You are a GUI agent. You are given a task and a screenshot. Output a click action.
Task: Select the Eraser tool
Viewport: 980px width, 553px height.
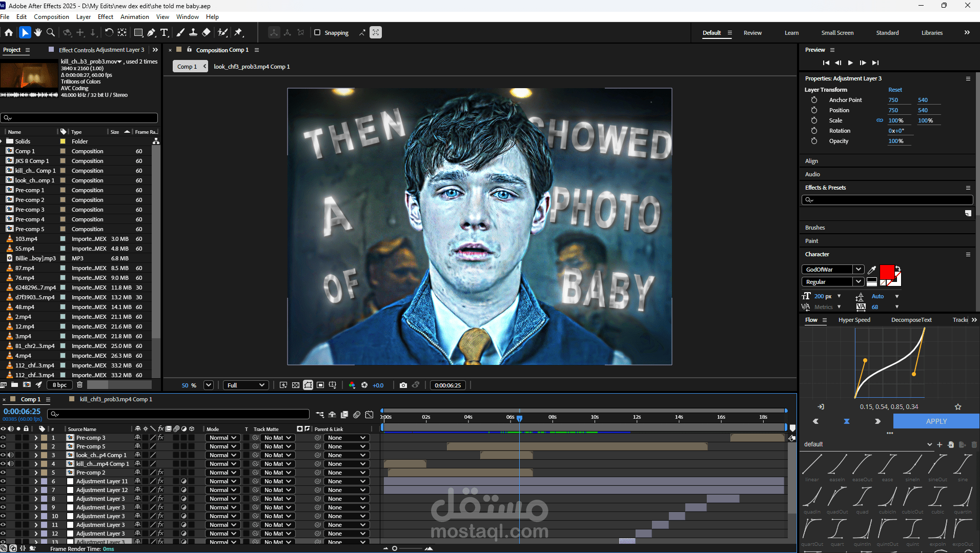(x=206, y=32)
